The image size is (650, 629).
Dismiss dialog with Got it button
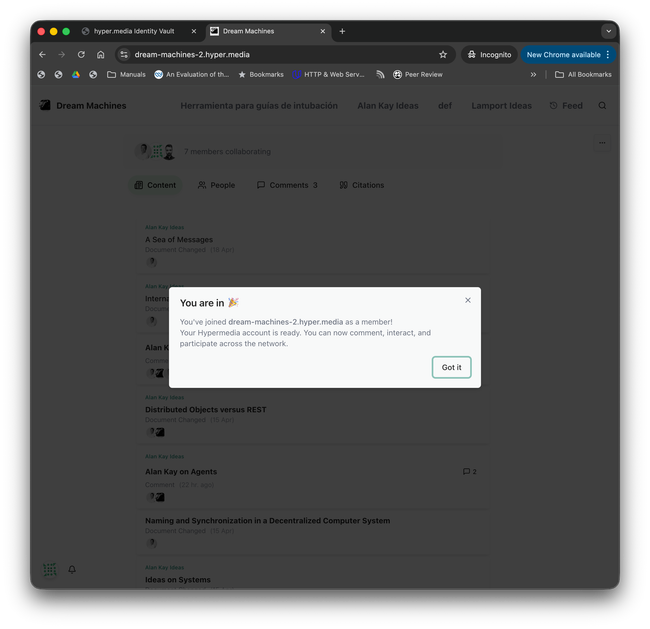click(x=451, y=367)
